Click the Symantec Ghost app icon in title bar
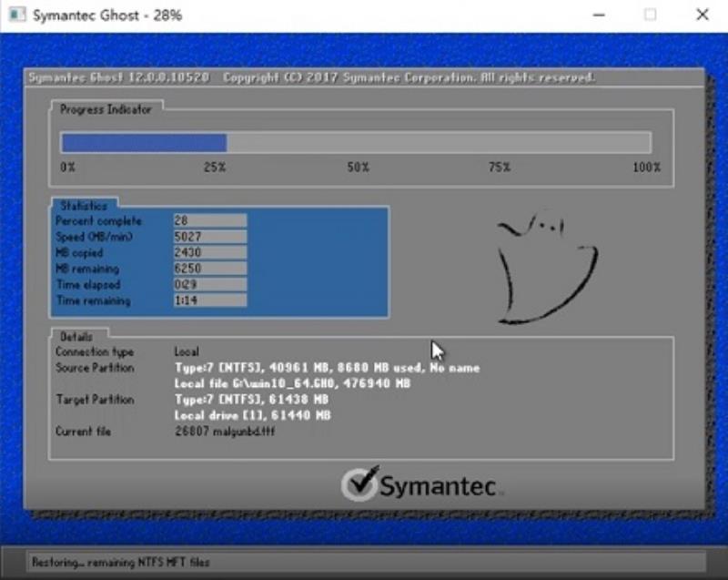728x580 pixels. pos(17,15)
